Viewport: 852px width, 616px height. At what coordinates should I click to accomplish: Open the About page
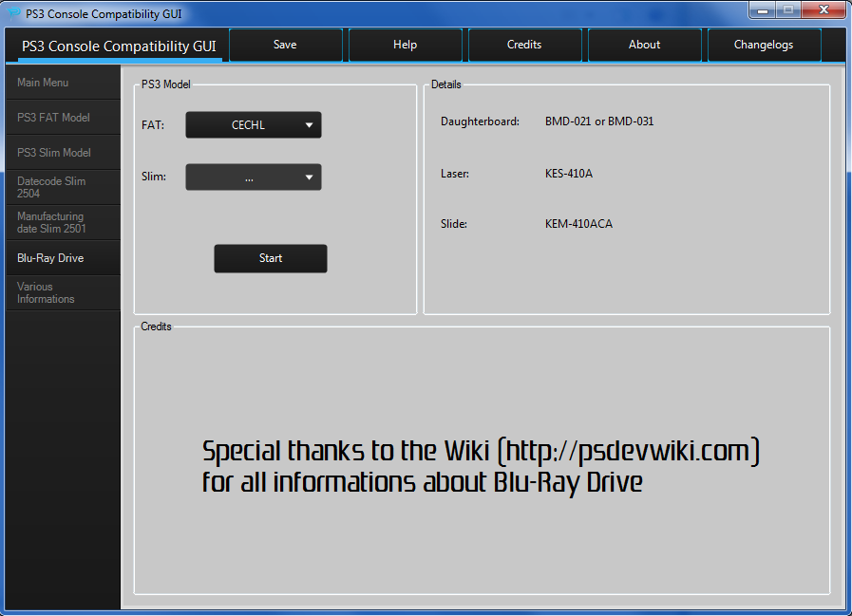pos(644,46)
